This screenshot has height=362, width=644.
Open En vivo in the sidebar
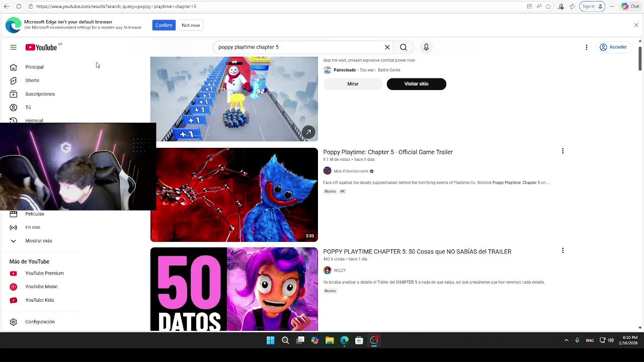click(33, 227)
